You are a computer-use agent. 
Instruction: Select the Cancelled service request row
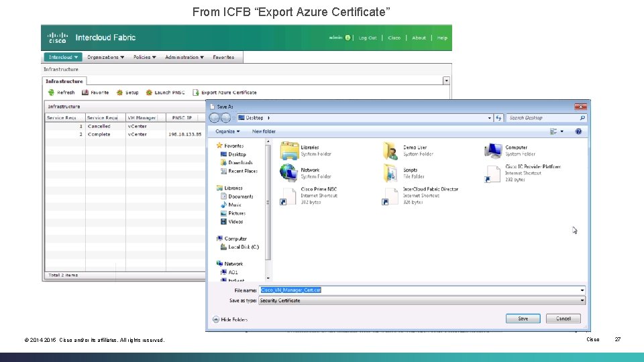click(x=125, y=127)
